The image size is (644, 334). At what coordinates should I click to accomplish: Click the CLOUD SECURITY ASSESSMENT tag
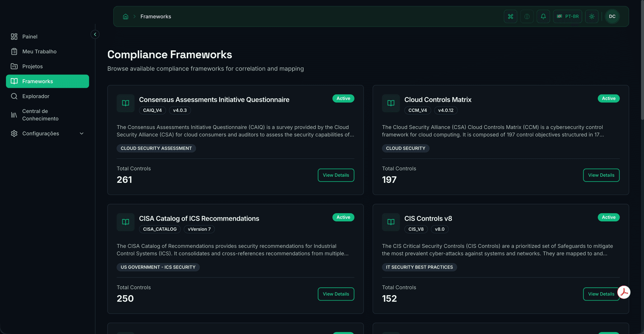(156, 148)
